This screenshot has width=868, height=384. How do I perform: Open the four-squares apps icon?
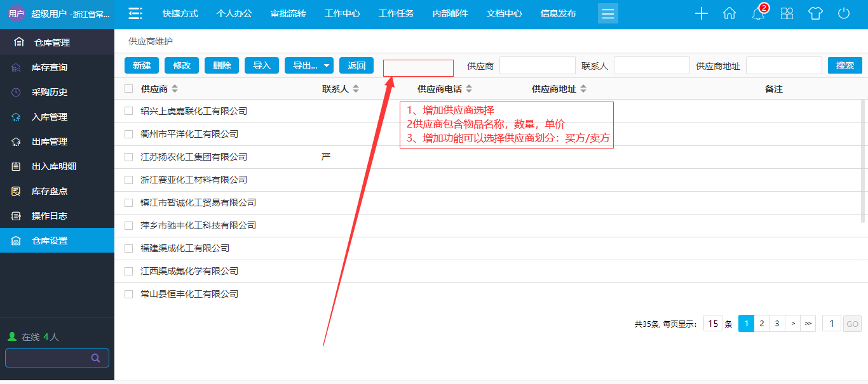click(787, 14)
